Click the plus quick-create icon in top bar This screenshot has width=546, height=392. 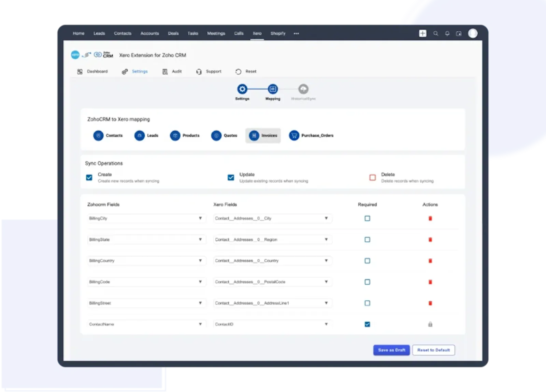click(x=422, y=33)
